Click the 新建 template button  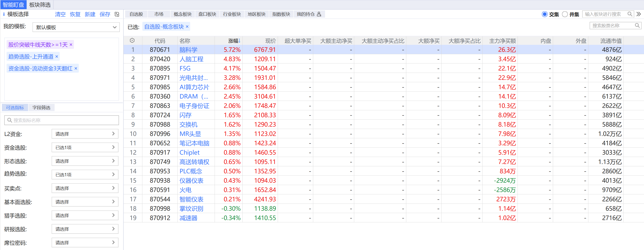click(x=90, y=14)
